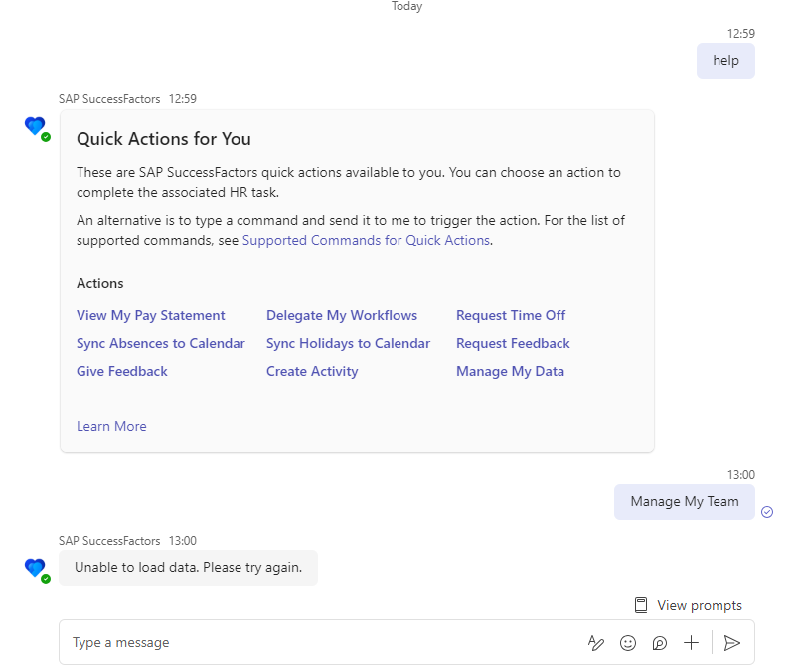Select the sent 'help' message bubble
This screenshot has width=799, height=672.
[x=725, y=61]
